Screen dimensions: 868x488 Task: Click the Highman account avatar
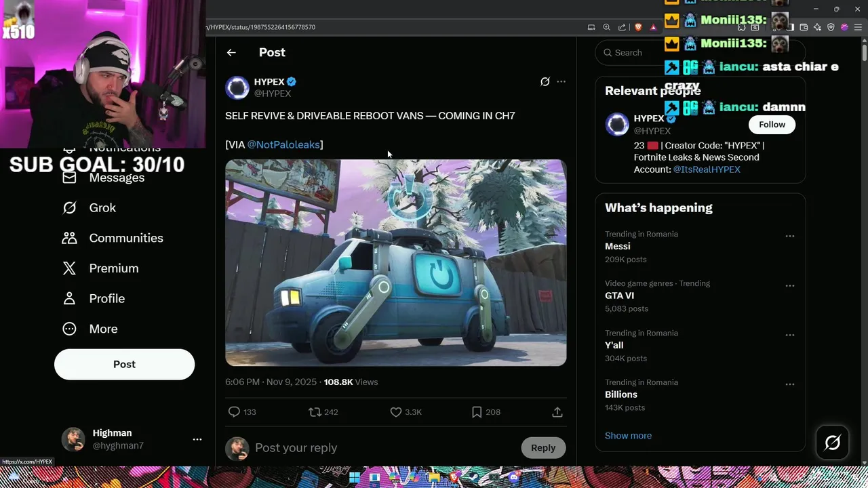click(x=73, y=439)
